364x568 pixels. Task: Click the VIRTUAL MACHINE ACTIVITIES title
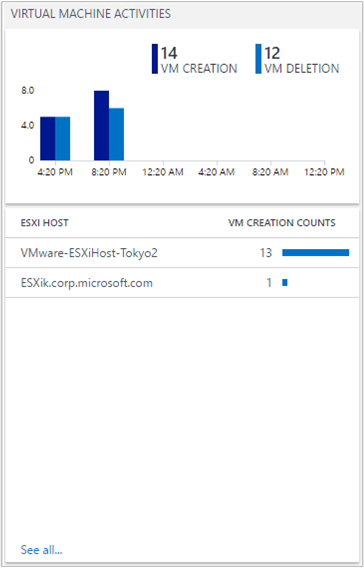91,14
